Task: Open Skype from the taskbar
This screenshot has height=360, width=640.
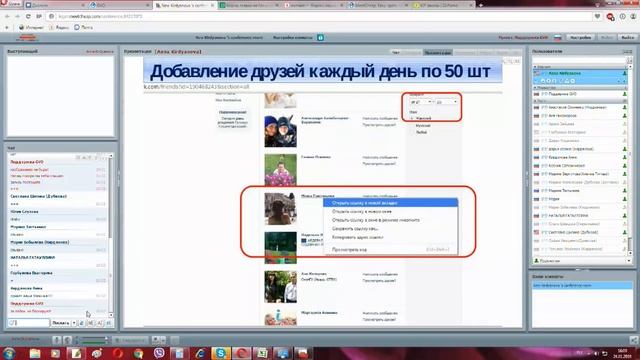Action: point(220,353)
